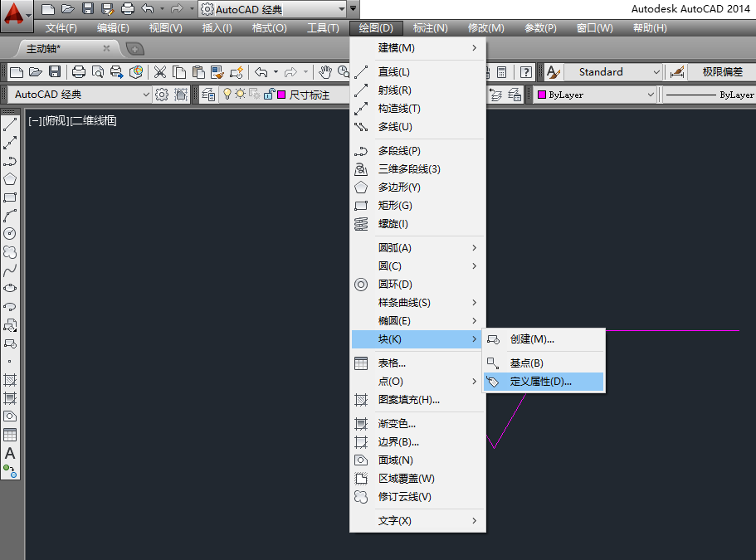Select 面域(N) from draw menu
Image resolution: width=756 pixels, height=560 pixels.
(x=417, y=460)
